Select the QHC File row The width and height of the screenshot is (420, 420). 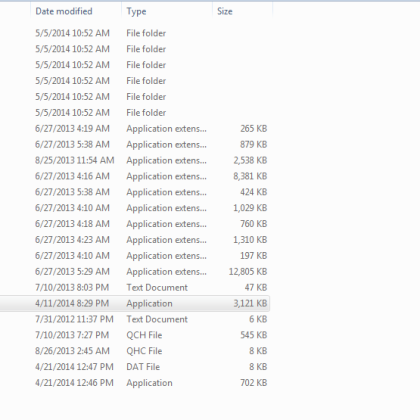(135, 351)
